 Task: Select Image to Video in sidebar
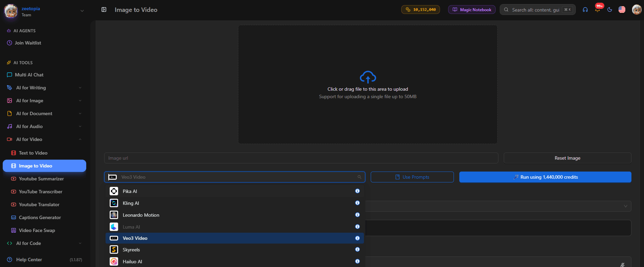click(x=44, y=166)
